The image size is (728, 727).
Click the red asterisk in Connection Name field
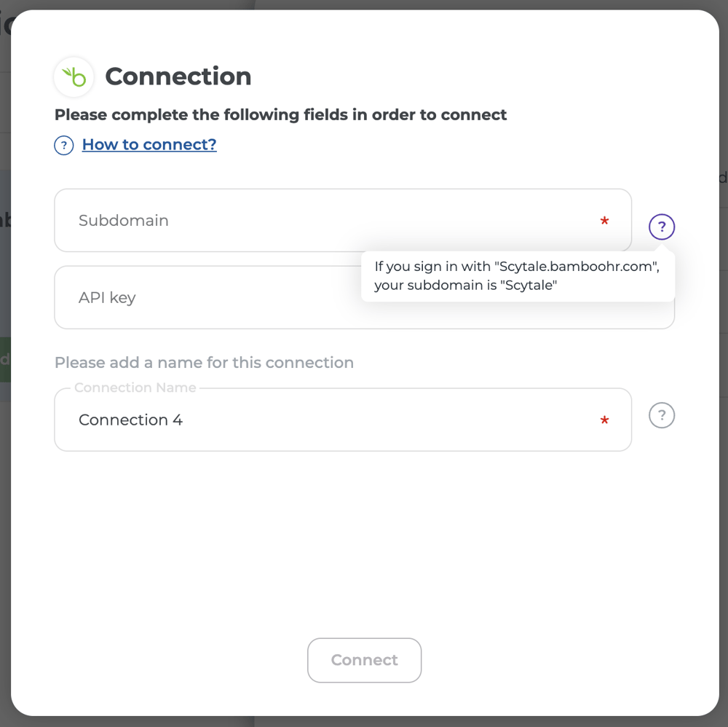click(604, 420)
